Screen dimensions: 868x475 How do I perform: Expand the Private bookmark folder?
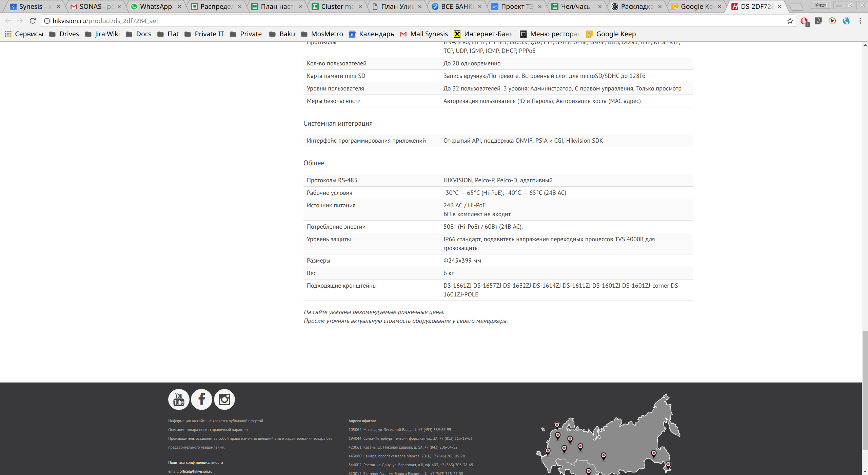246,34
